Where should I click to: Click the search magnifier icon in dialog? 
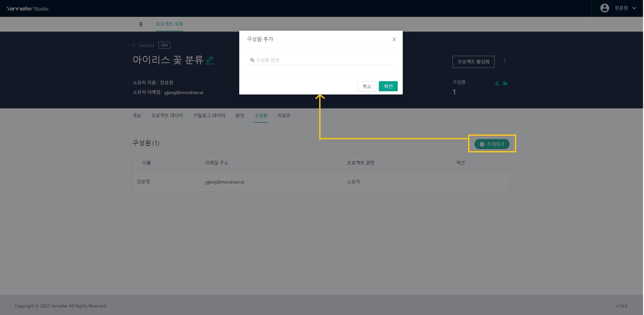pyautogui.click(x=252, y=60)
